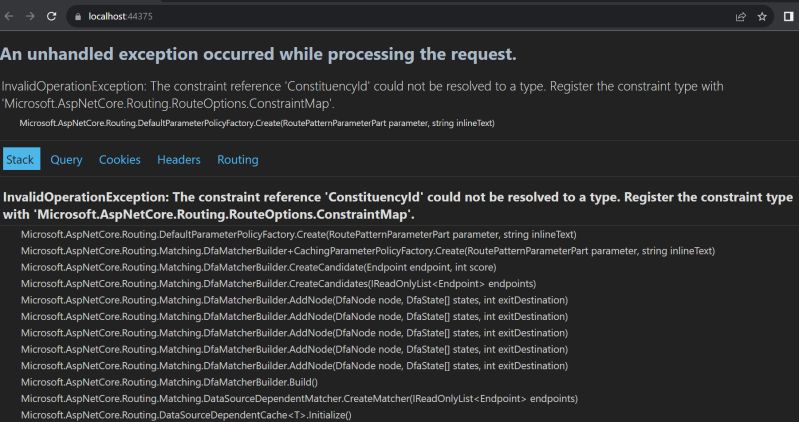Click the browser back arrow

pyautogui.click(x=8, y=16)
